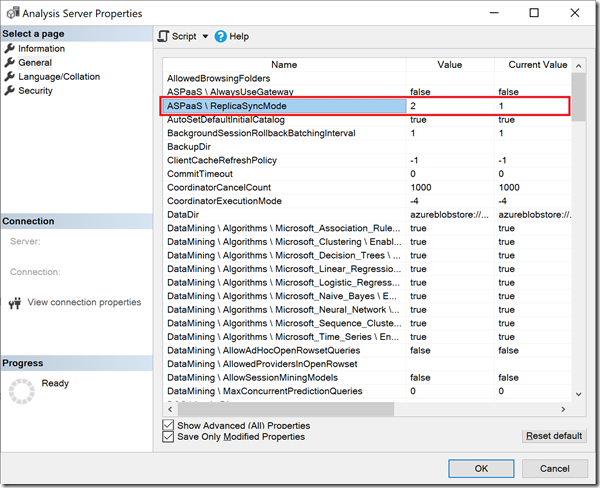
Task: Select the Microsoft_Association_Rule algorithm row
Action: click(x=367, y=228)
